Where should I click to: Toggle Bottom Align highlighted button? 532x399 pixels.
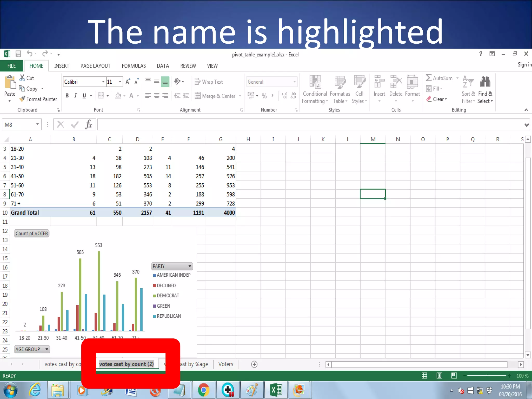pos(165,82)
